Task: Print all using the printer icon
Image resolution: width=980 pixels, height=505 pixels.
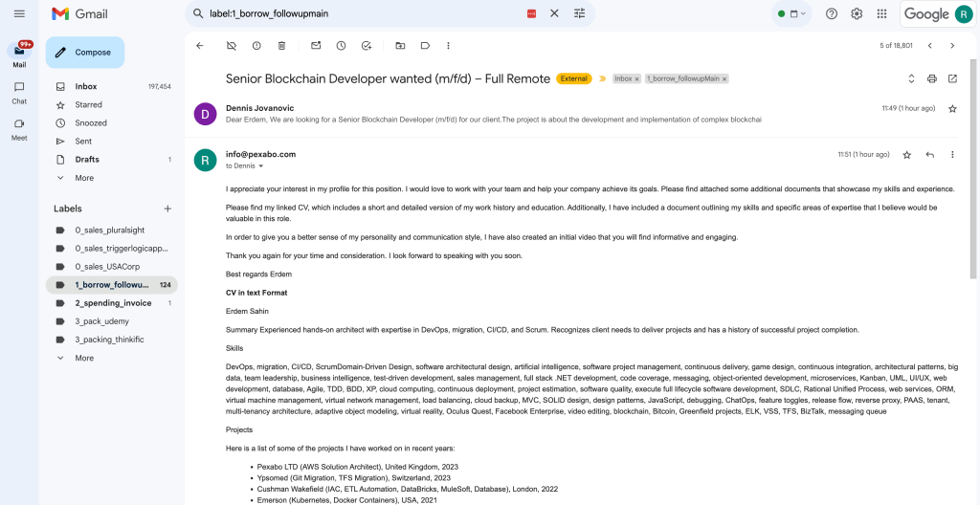Action: pos(932,78)
